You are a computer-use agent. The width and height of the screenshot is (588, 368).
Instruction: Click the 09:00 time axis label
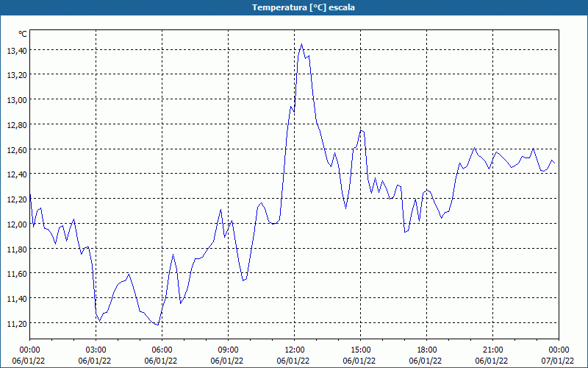(229, 350)
